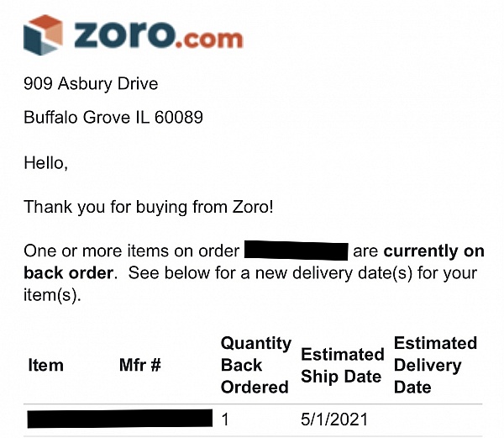Click the Hello greeting text
Image resolution: width=504 pixels, height=438 pixels.
pyautogui.click(x=45, y=162)
